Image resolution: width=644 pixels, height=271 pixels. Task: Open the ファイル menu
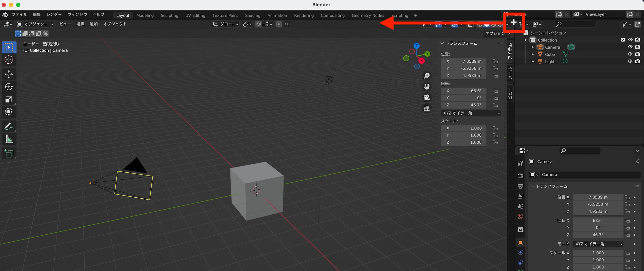pyautogui.click(x=19, y=14)
